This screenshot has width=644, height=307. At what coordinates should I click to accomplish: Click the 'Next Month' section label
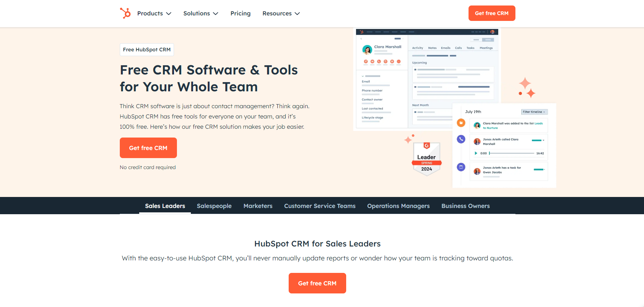pos(420,105)
